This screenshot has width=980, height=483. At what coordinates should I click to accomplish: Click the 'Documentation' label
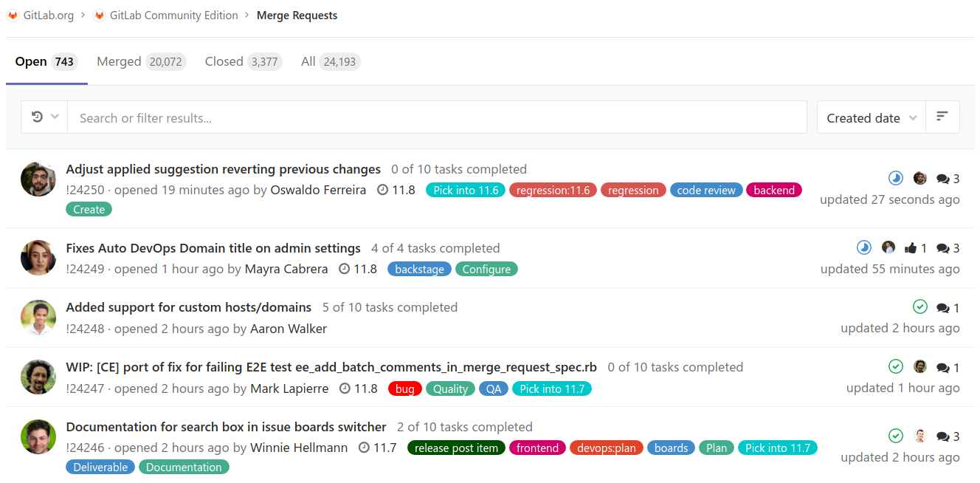[x=184, y=467]
